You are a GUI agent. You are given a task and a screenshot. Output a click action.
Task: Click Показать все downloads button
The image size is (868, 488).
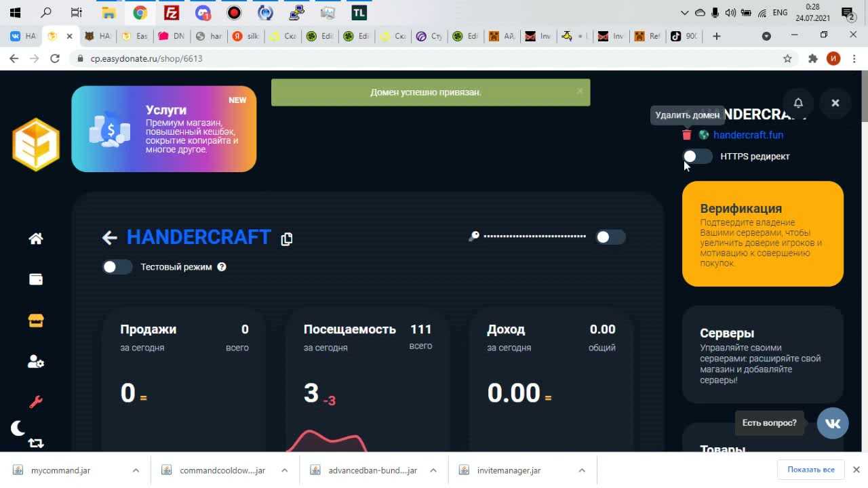pos(811,470)
